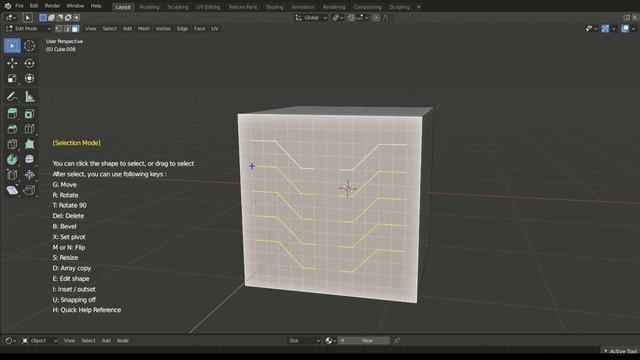Open the Object dropdown in bottom editor
Screen dimensions: 640x360
tap(39, 340)
